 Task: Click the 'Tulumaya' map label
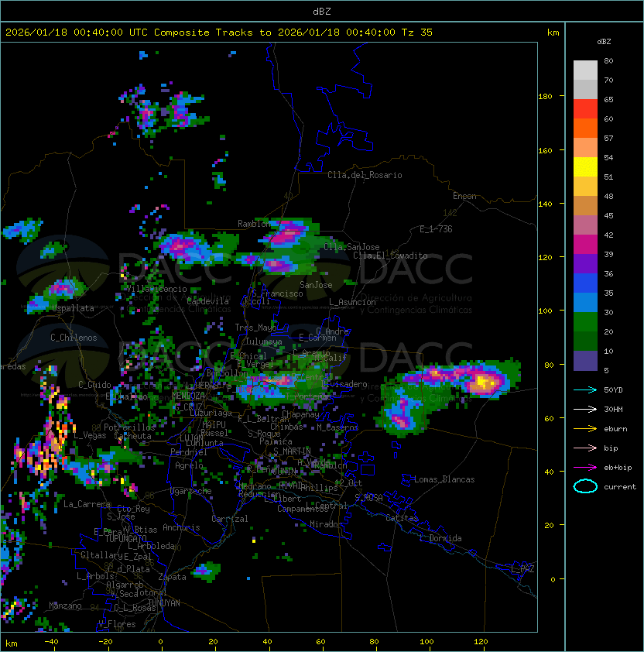[264, 341]
